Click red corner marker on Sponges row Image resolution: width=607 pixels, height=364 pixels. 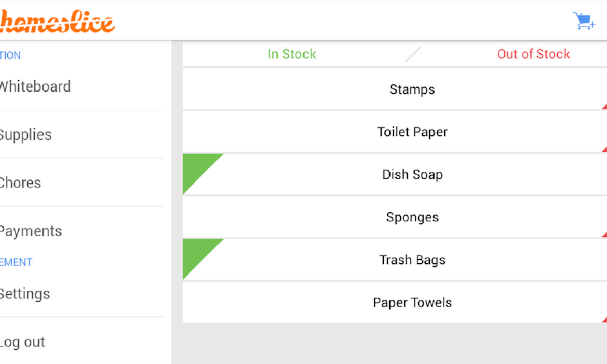604,235
